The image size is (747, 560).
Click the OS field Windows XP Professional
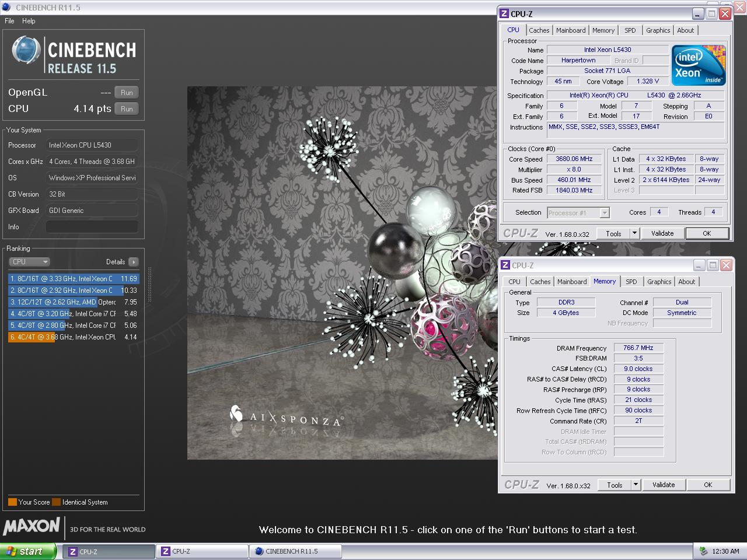coord(92,178)
